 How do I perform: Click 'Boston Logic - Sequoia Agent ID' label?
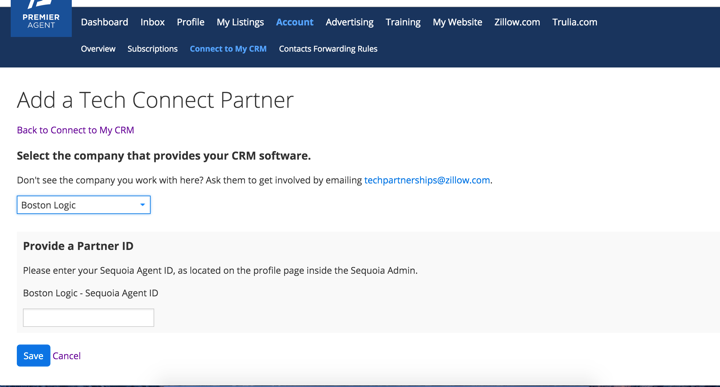tap(90, 293)
